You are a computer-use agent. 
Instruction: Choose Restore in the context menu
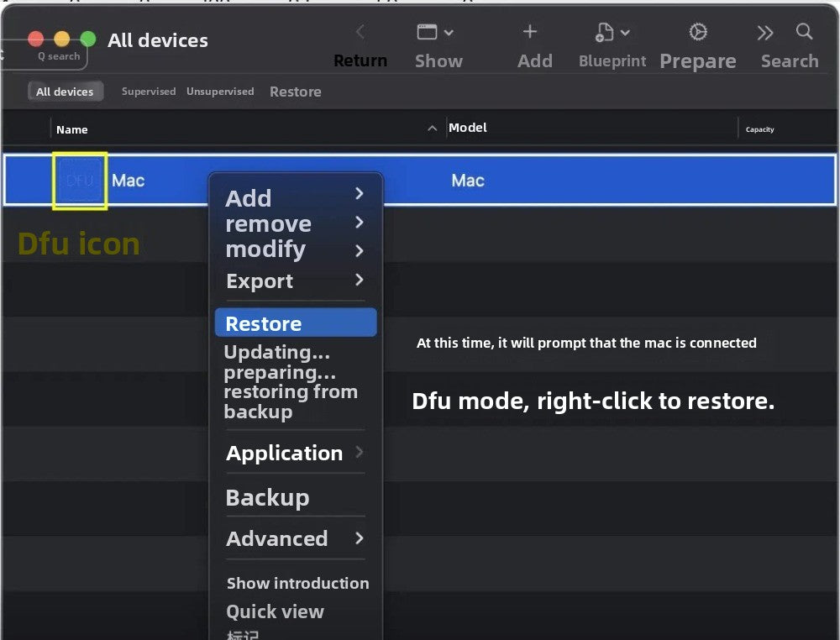pos(296,323)
